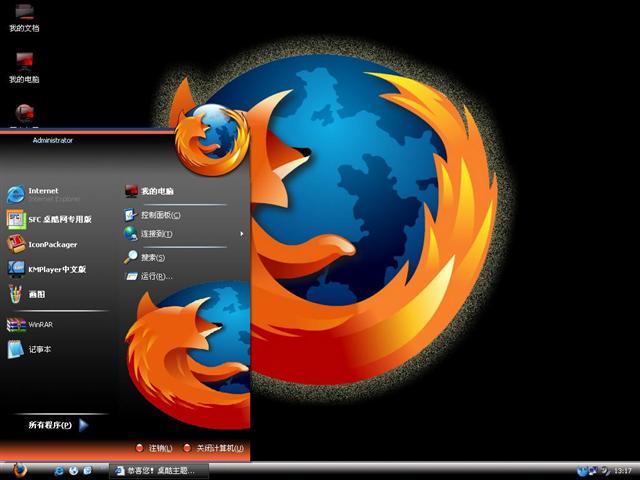The image size is (640, 480).
Task: Click the blue globe icon in the system tray
Action: pos(582,471)
